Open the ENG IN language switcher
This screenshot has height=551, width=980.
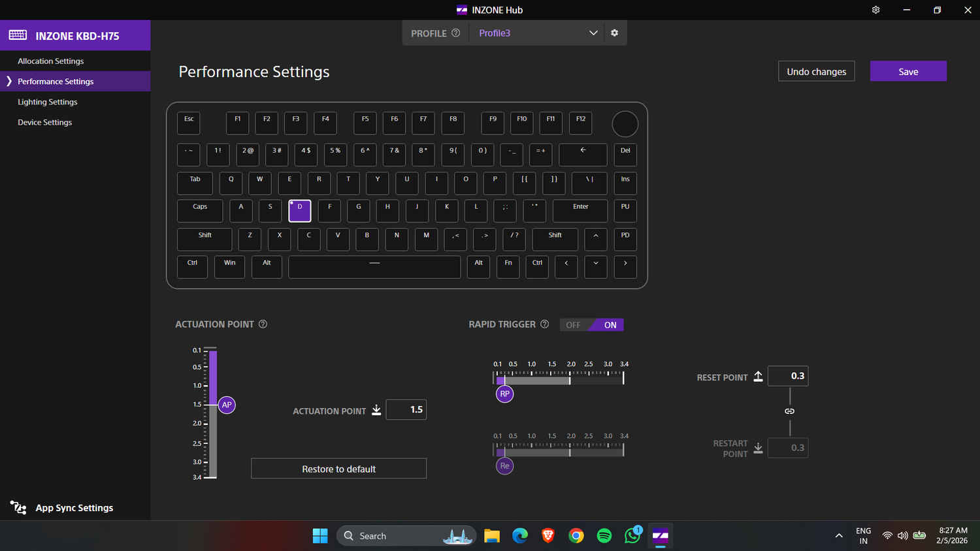click(863, 536)
